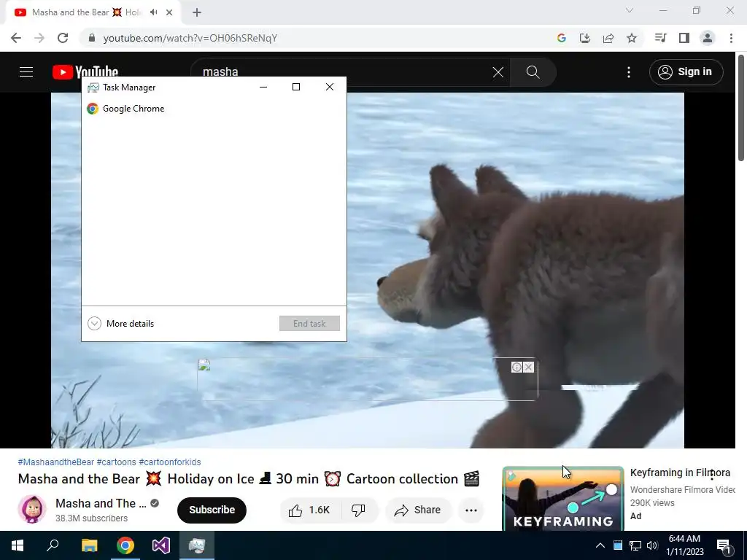Open Windows taskbar search
Screen dimensions: 747x560
[53, 545]
